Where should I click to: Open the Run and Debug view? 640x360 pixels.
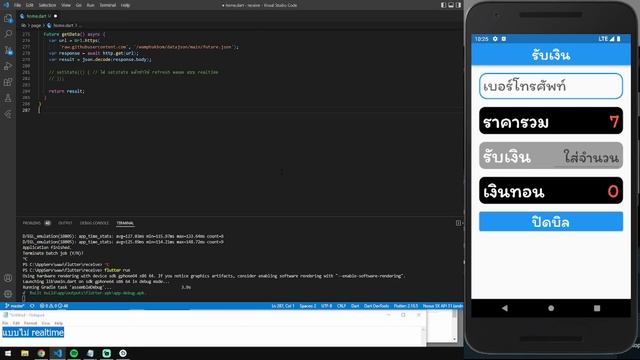click(8, 67)
